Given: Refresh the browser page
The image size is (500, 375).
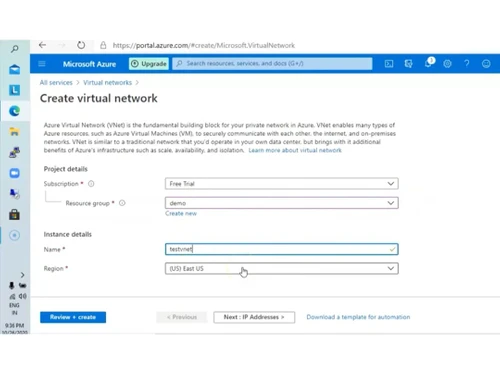Looking at the screenshot, I should tap(81, 45).
